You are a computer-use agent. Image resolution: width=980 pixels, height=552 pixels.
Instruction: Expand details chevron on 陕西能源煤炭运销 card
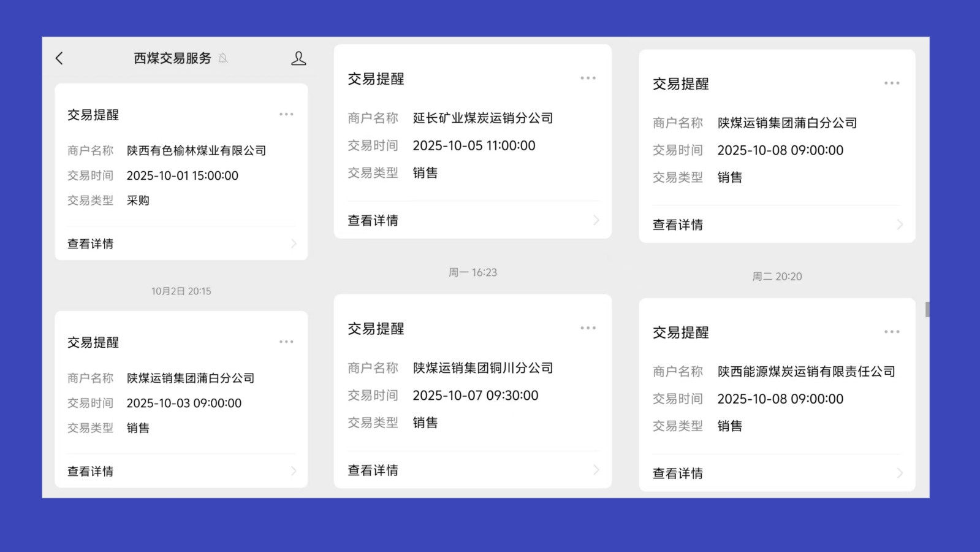coord(900,473)
